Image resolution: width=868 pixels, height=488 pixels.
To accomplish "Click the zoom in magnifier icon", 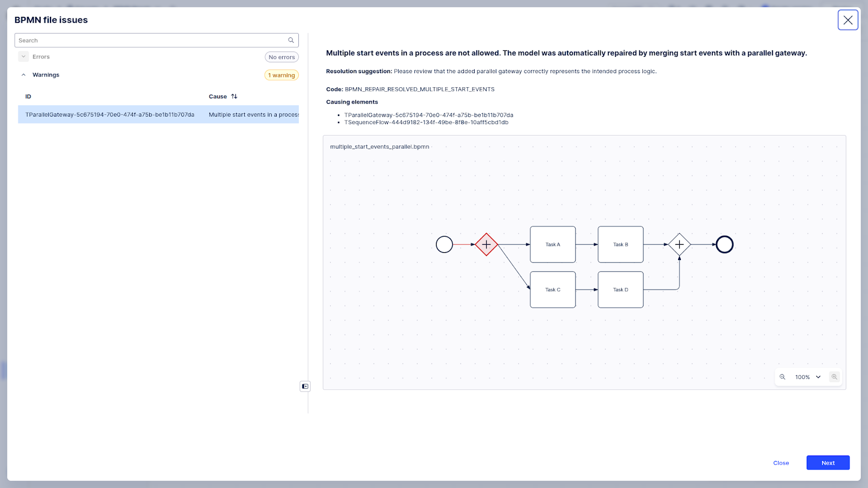I will click(834, 377).
